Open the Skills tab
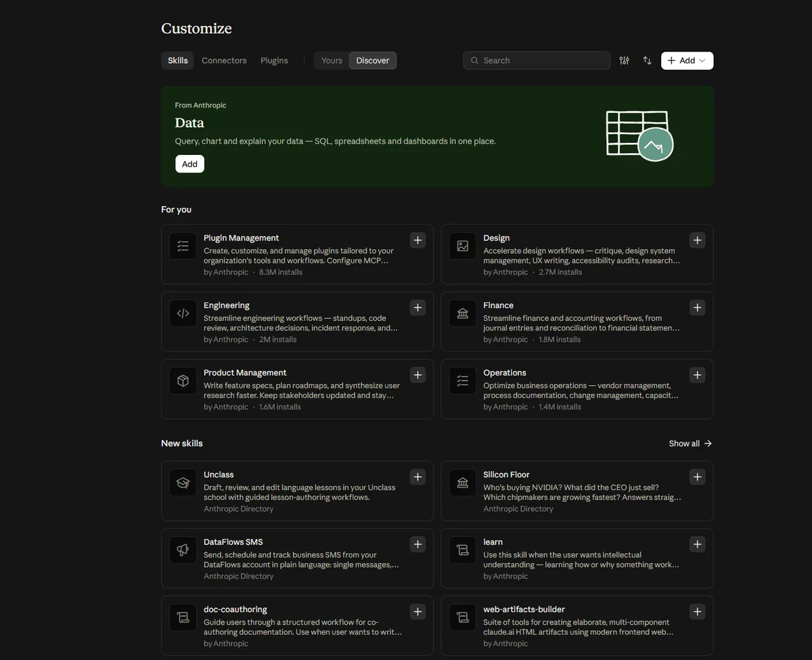Screen dimensions: 812x660 click(x=178, y=60)
